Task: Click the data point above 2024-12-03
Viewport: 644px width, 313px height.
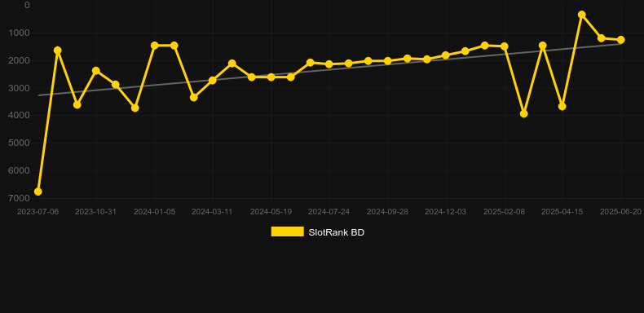Action: pos(446,55)
